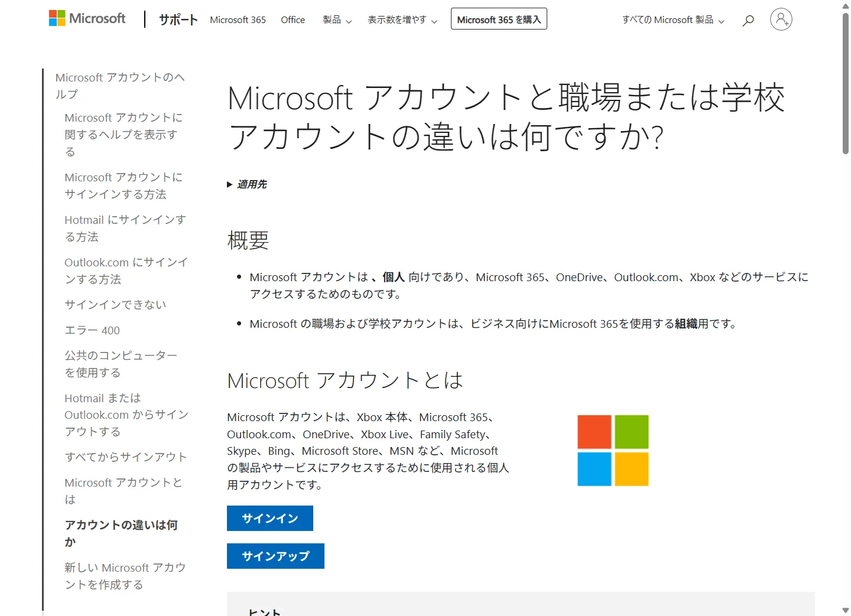Open エラー 400 sidebar link

point(92,330)
